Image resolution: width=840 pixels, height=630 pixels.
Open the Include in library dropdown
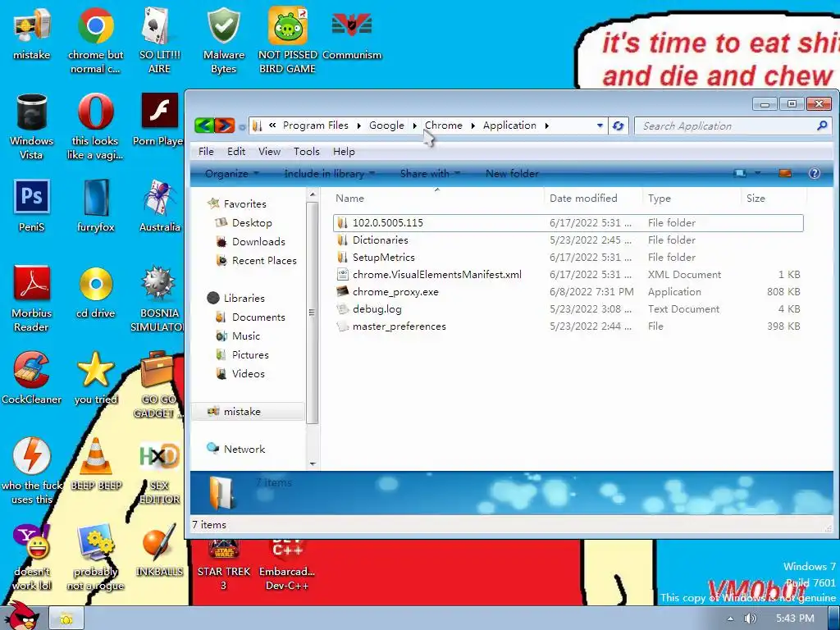(x=330, y=174)
